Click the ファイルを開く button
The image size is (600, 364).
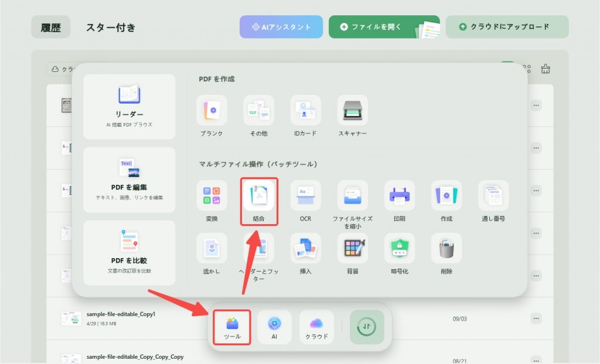tap(384, 27)
